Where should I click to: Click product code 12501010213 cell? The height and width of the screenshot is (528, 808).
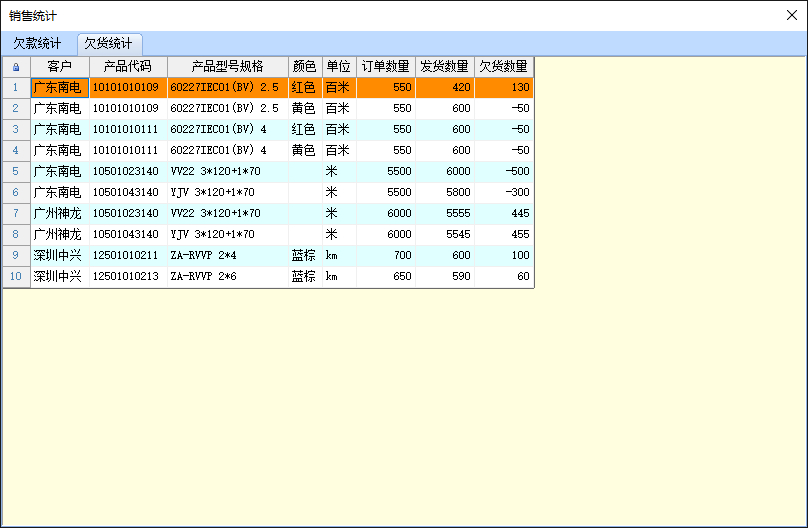tap(126, 276)
